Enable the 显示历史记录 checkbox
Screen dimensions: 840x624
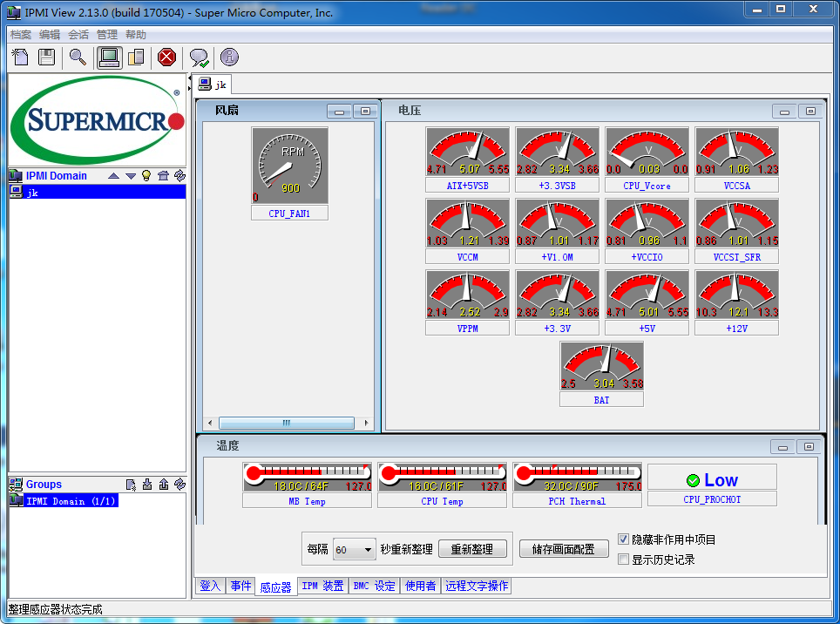point(623,560)
